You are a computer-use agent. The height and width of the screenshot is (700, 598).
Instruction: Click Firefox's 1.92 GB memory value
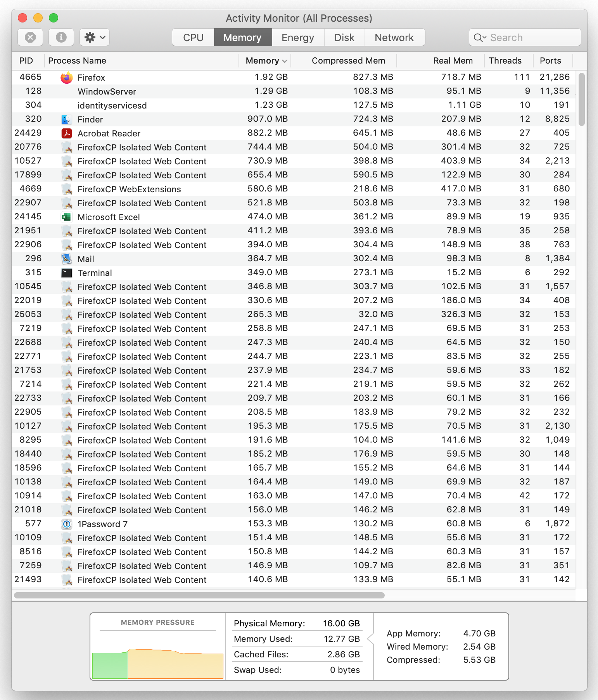(271, 77)
